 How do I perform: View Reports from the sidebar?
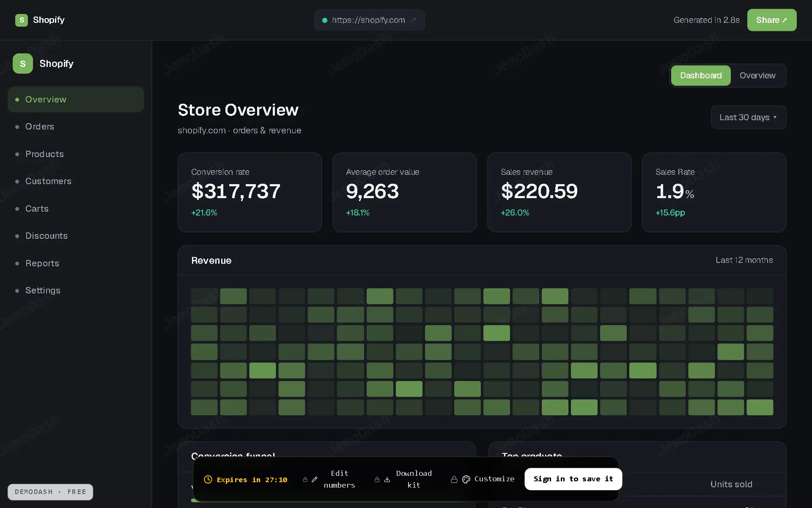tap(76, 263)
